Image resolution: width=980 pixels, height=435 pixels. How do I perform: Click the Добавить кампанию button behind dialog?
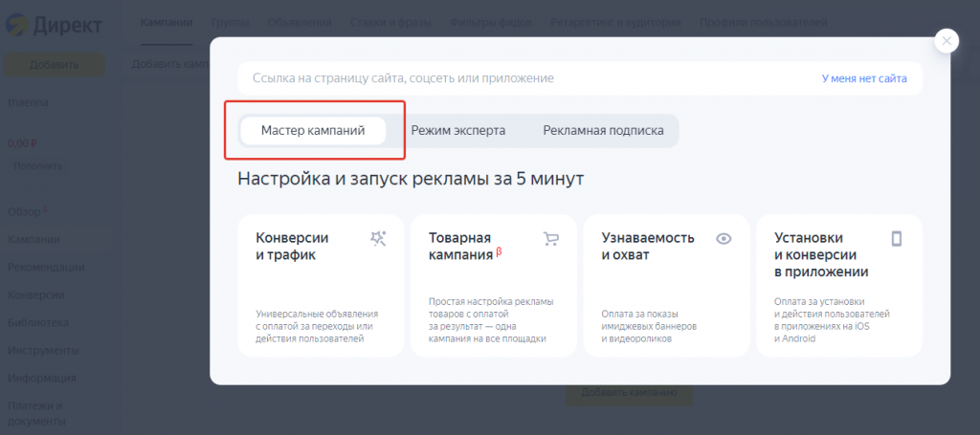click(630, 393)
